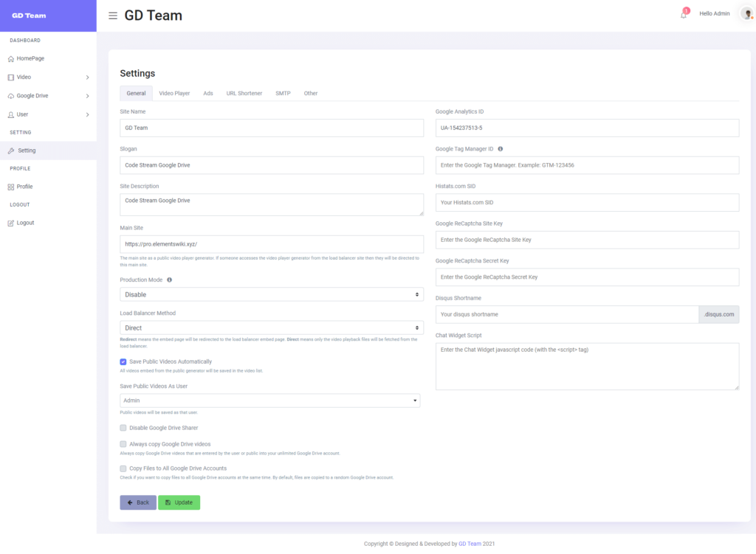This screenshot has height=554, width=756.
Task: Click the User person icon in sidebar
Action: click(x=10, y=114)
